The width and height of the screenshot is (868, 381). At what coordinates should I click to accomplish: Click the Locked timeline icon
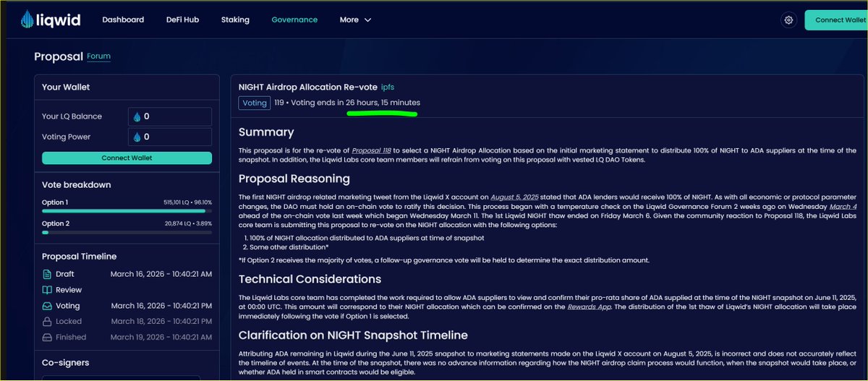tap(47, 321)
